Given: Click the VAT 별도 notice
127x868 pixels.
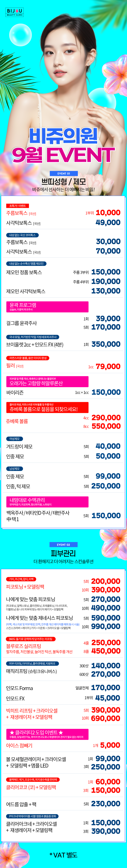Looking at the screenshot, I should pos(63,855).
